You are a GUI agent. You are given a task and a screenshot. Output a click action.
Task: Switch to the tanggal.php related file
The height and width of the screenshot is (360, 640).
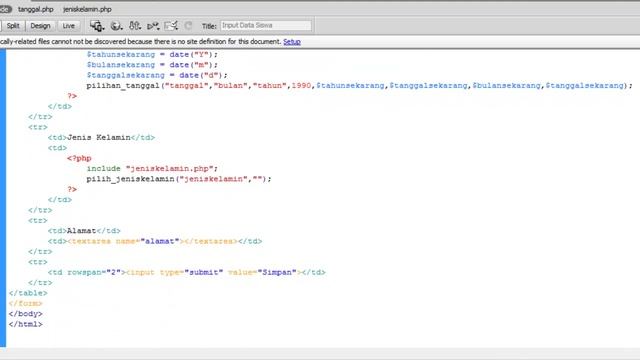tap(36, 9)
